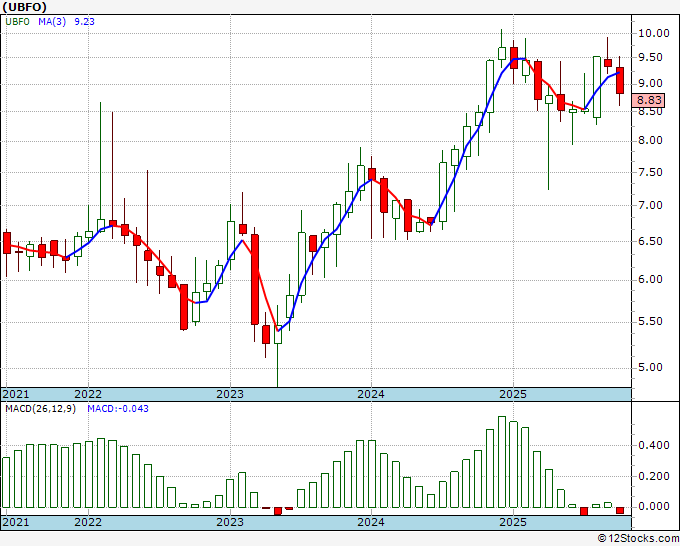Click the 8.83 current price label

pyautogui.click(x=648, y=100)
